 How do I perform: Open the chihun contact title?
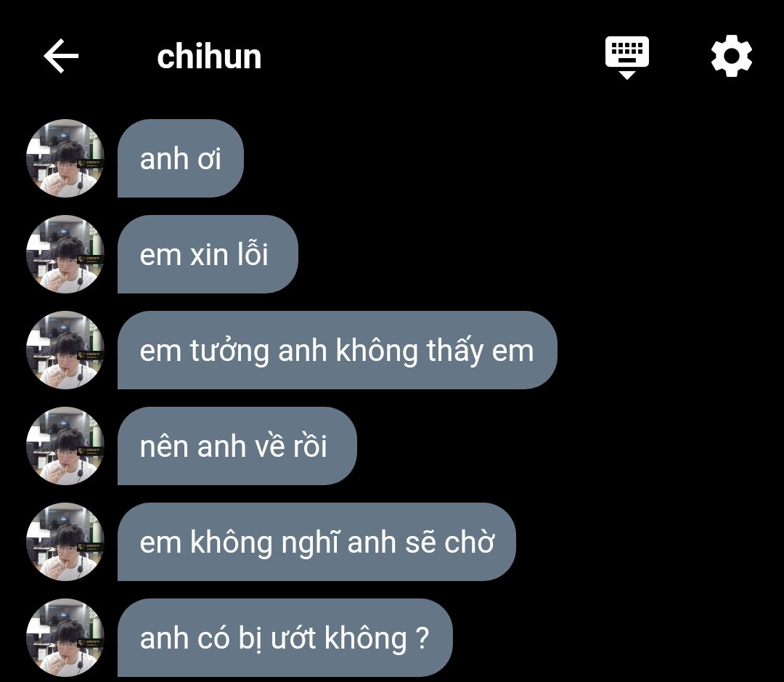[x=209, y=57]
